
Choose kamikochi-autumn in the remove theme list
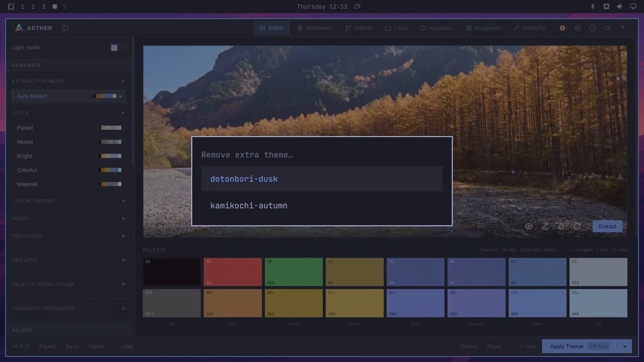(322, 205)
